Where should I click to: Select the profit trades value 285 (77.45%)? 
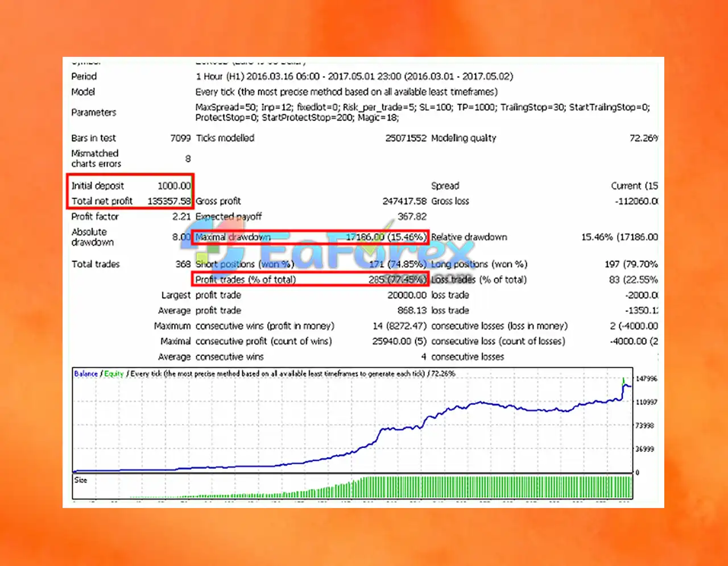(397, 279)
